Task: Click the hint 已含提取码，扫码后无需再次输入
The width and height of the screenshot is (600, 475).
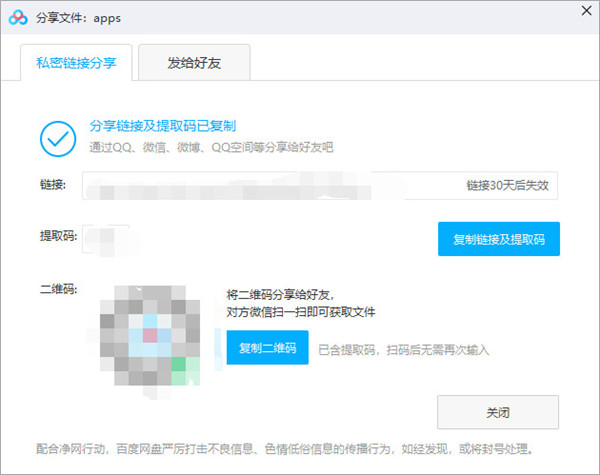Action: pyautogui.click(x=404, y=350)
